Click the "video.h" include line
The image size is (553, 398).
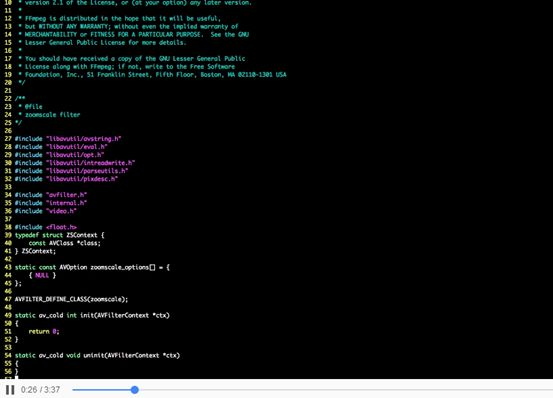coord(45,211)
